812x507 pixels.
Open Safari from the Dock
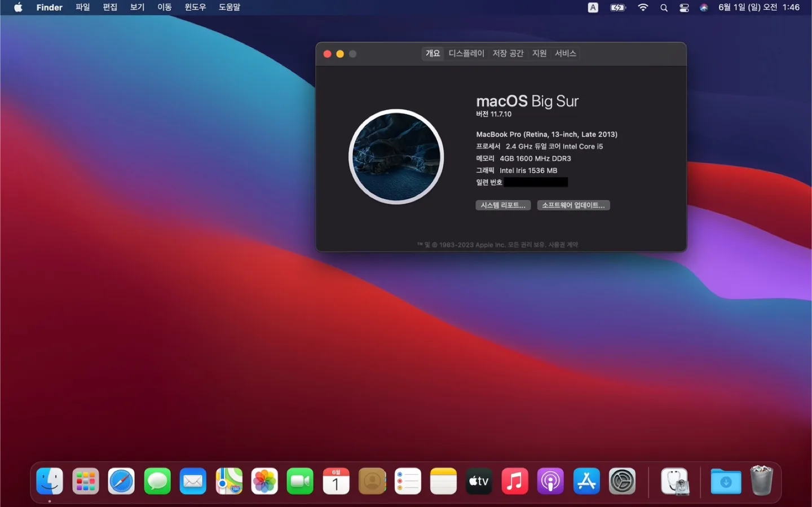tap(121, 482)
